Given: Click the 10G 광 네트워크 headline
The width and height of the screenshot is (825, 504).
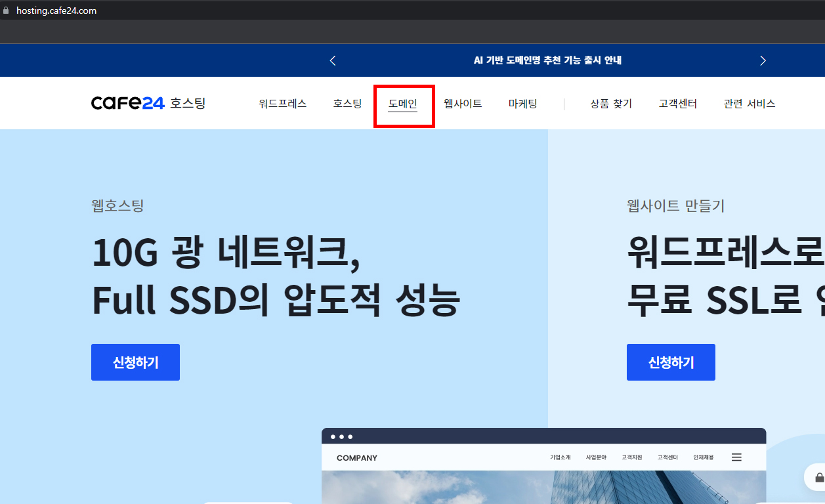Looking at the screenshot, I should pos(226,253).
